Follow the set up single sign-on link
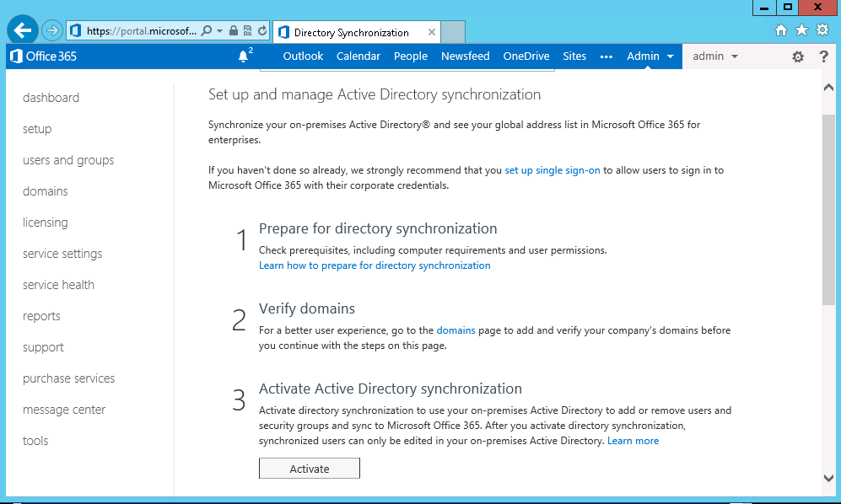This screenshot has height=504, width=841. (x=552, y=170)
